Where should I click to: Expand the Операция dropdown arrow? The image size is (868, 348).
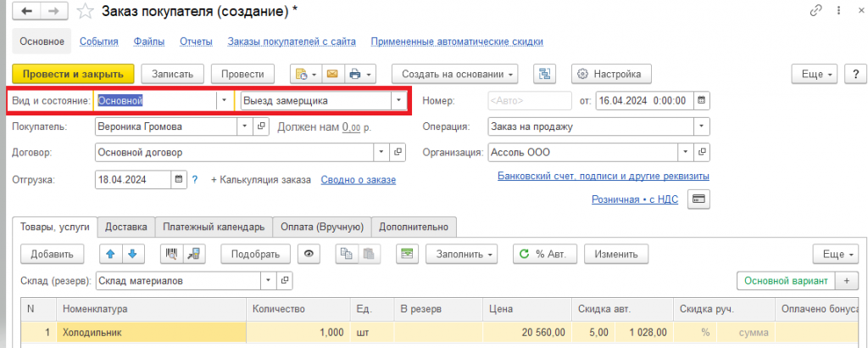point(702,126)
